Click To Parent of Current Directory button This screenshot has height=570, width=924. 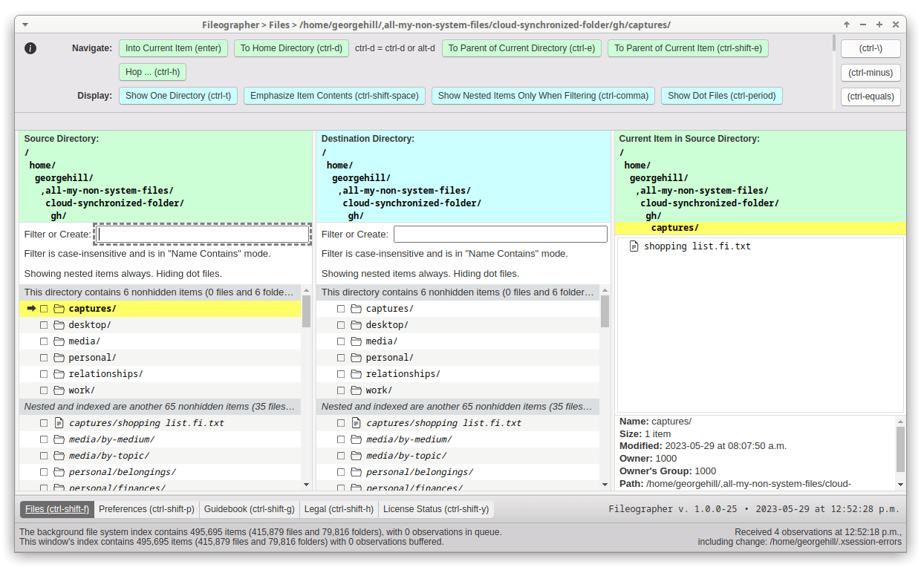[x=521, y=48]
